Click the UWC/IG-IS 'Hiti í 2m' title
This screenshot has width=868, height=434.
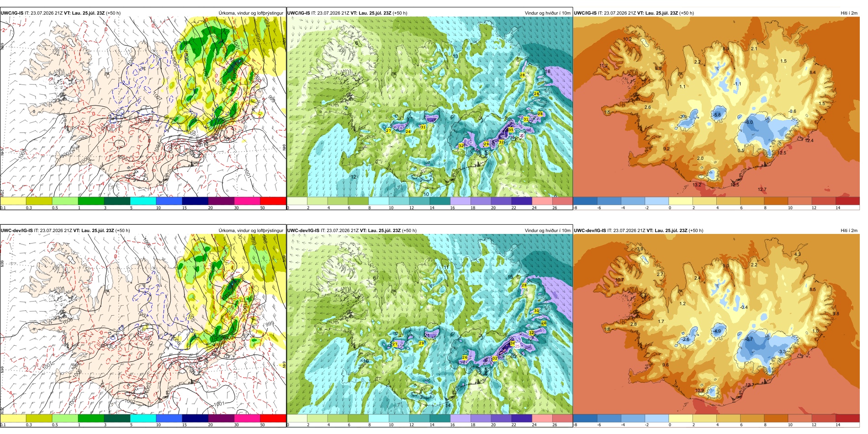coord(849,13)
